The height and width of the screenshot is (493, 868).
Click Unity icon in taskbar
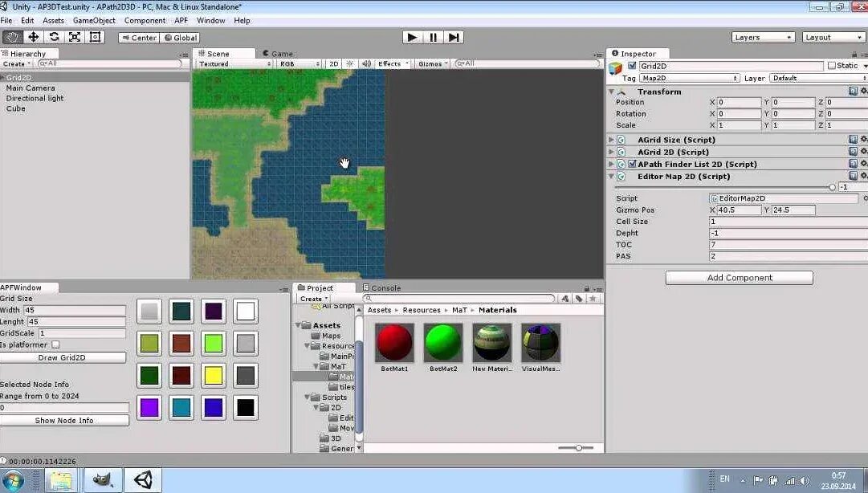pos(143,480)
